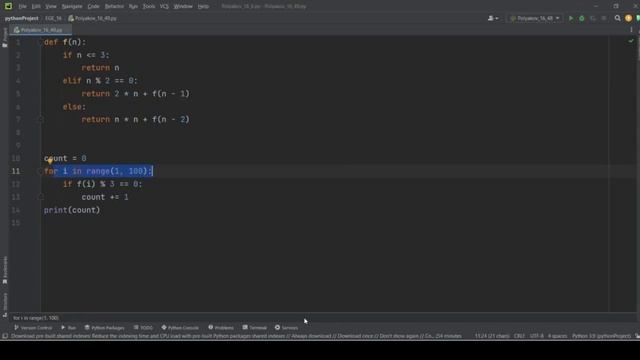Click line number 11 in the gutter
Image resolution: width=640 pixels, height=360 pixels.
16,171
